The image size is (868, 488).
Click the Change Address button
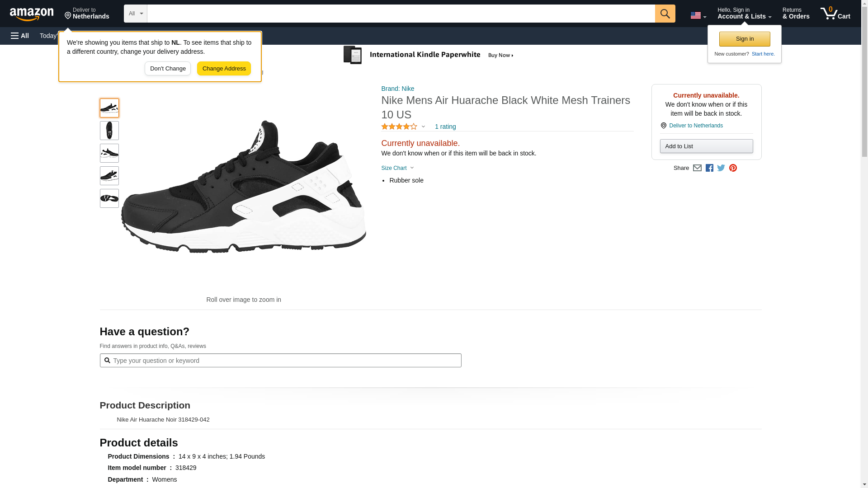click(x=224, y=69)
